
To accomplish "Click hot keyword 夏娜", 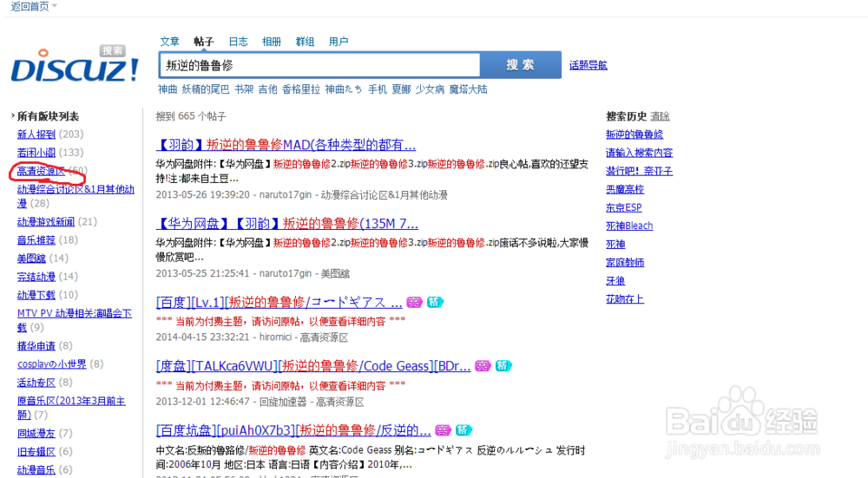I will 401,89.
